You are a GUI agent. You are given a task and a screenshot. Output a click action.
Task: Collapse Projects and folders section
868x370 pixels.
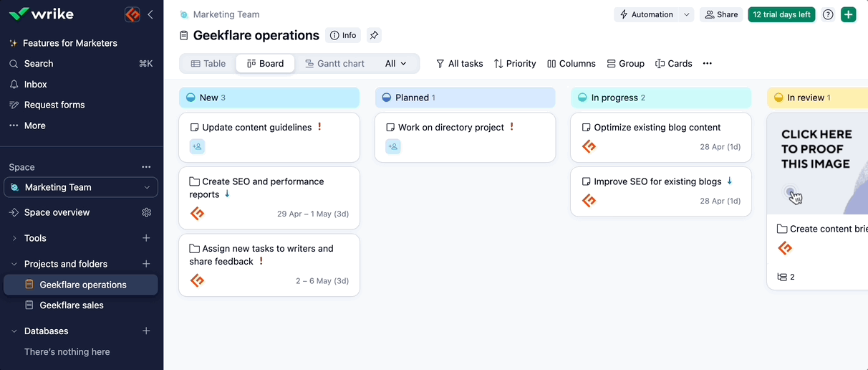14,264
